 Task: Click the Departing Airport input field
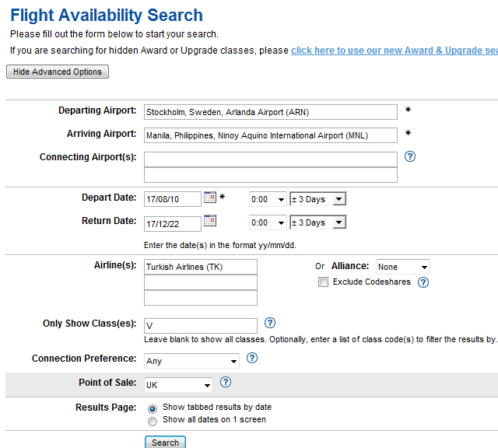(x=271, y=112)
